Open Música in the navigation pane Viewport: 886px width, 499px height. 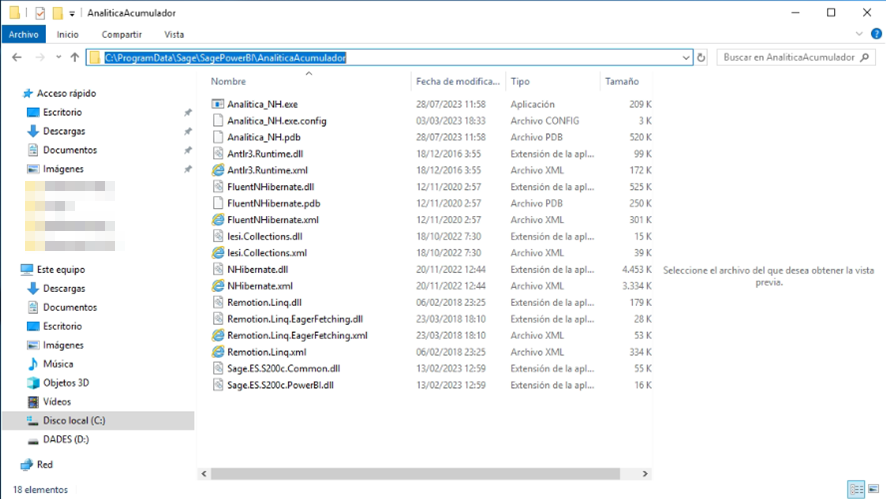coord(58,364)
